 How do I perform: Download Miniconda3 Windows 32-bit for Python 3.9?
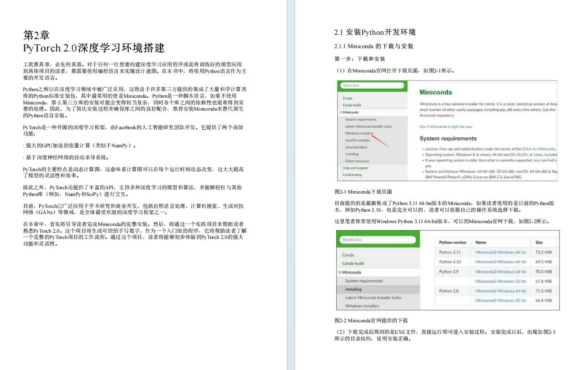(x=501, y=281)
